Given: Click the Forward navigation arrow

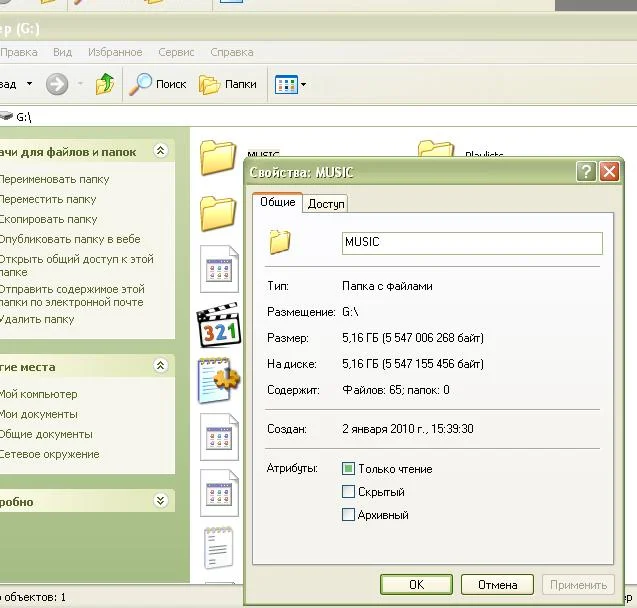Looking at the screenshot, I should point(57,85).
